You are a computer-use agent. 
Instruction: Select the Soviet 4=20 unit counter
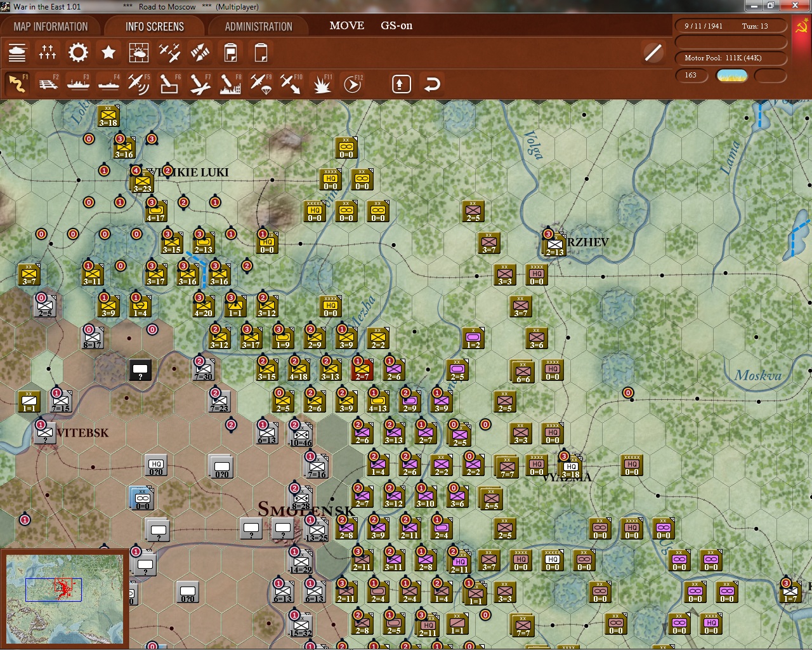(x=203, y=305)
